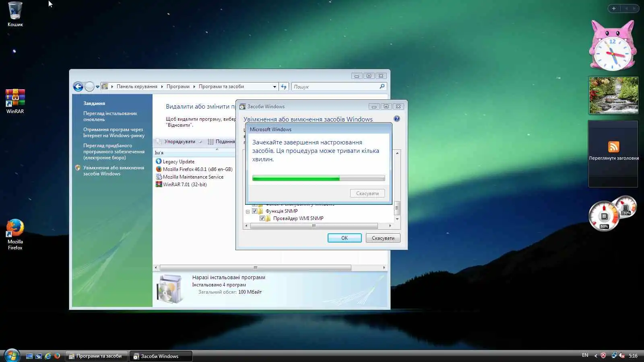644x362 pixels.
Task: Click the control panel icon in the address bar
Action: 105,86
